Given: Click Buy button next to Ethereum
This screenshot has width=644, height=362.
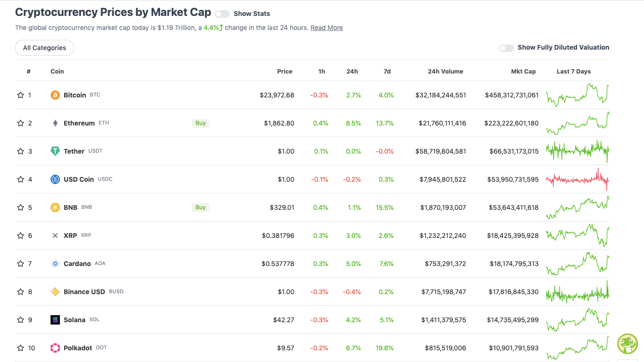Looking at the screenshot, I should point(200,123).
